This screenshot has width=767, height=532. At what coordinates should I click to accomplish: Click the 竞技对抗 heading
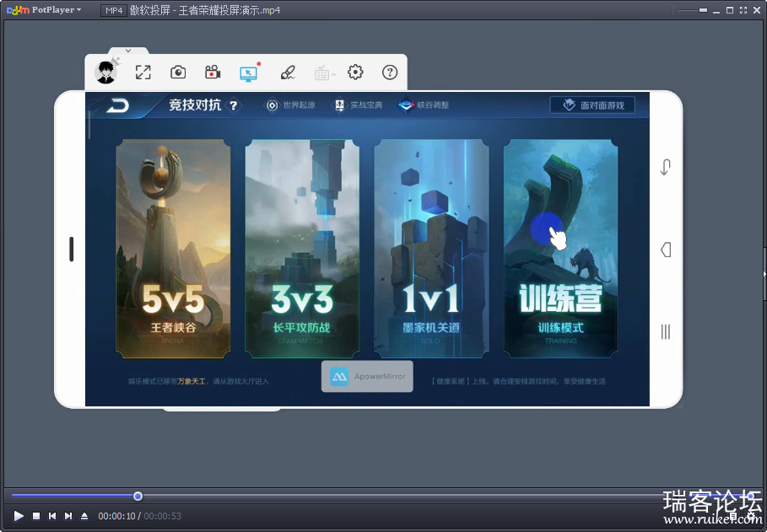195,105
